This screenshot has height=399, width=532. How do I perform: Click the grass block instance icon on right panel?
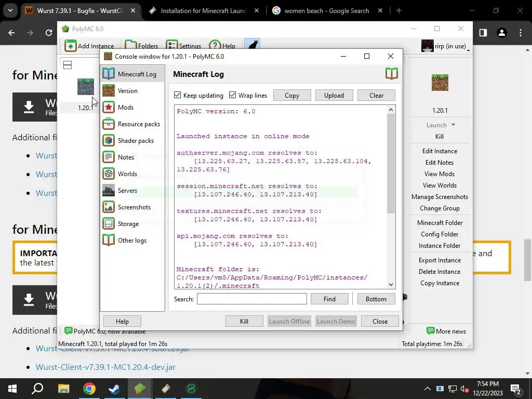click(440, 83)
